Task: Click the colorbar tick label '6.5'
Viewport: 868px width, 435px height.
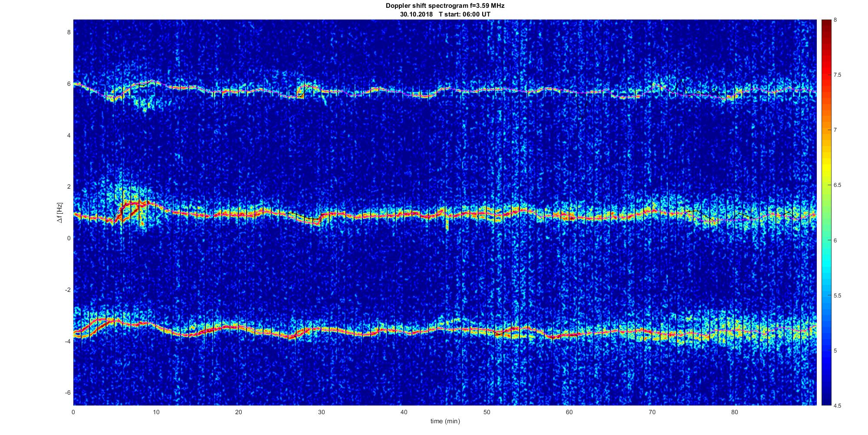Action: click(x=838, y=185)
